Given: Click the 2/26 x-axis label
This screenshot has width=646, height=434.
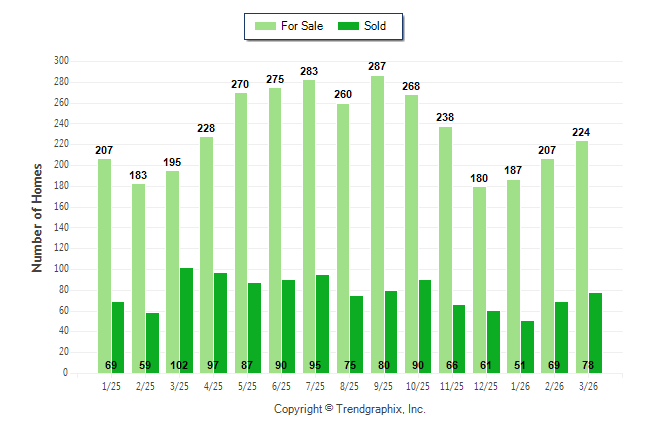Looking at the screenshot, I should [554, 385].
